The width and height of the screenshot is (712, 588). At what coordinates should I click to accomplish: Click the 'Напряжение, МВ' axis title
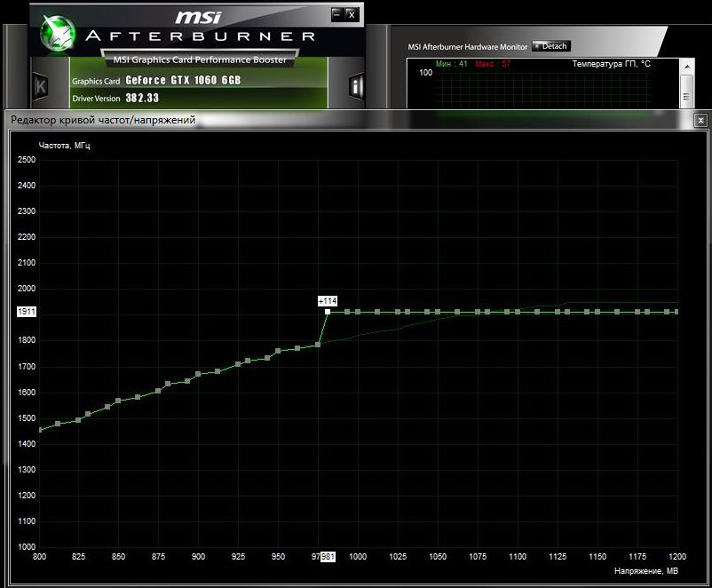pyautogui.click(x=646, y=571)
